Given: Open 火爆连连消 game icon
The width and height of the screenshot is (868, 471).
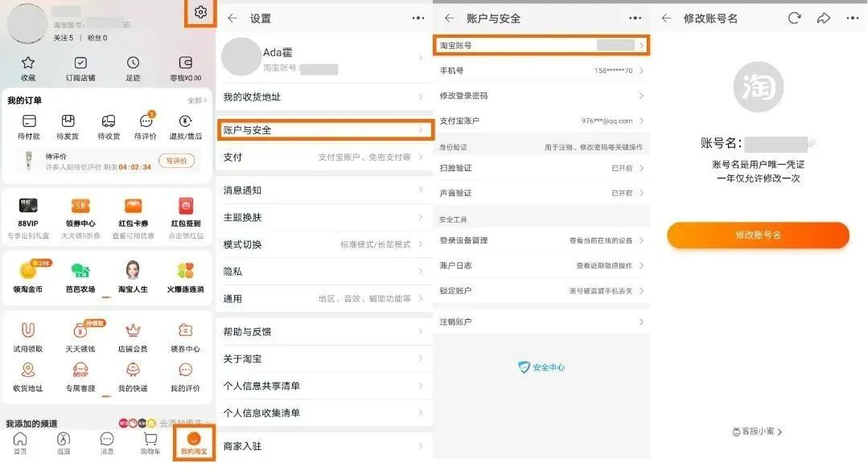Looking at the screenshot, I should tap(186, 270).
